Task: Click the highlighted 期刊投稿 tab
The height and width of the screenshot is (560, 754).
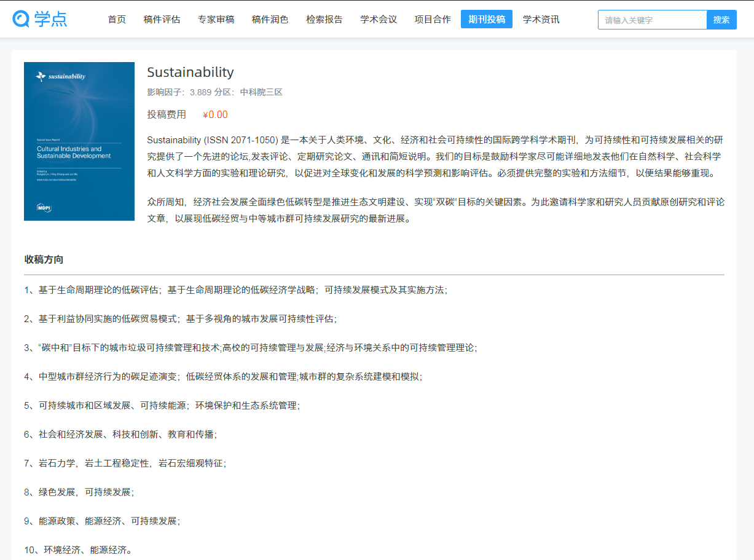Action: coord(487,19)
